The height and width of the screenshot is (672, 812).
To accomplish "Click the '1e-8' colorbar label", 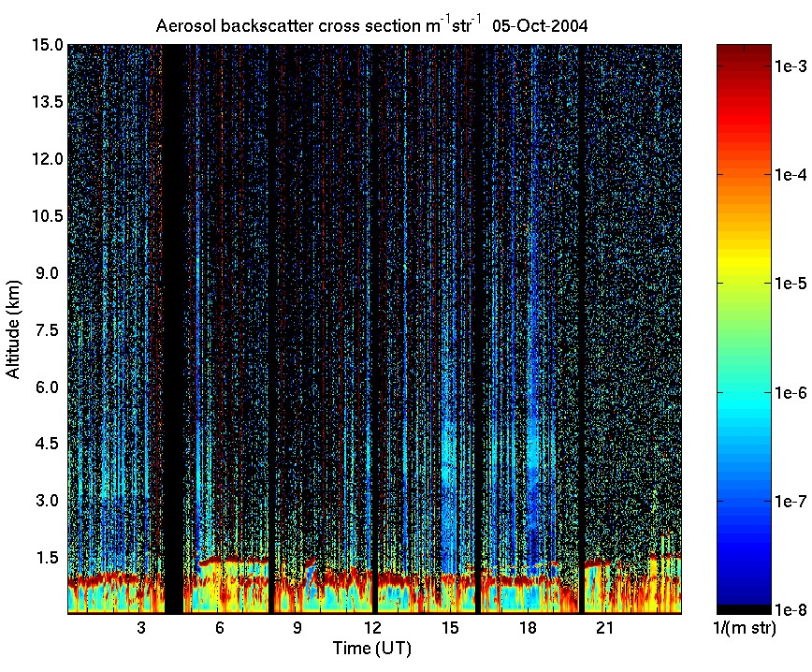I will [x=790, y=610].
